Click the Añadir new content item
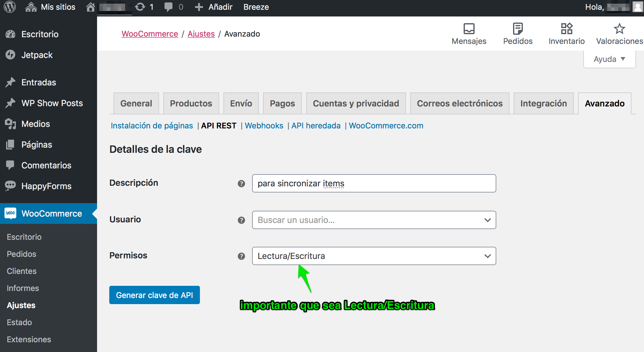This screenshot has height=352, width=644. [x=213, y=7]
